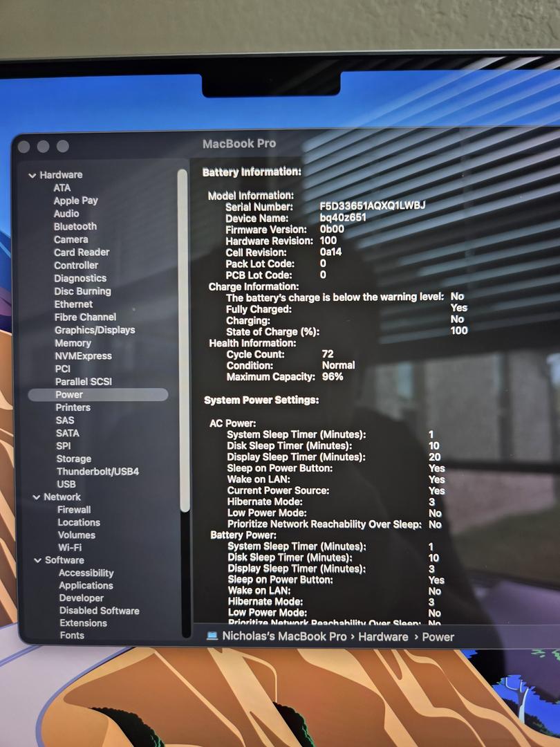
Task: Collapse the Network section chevron
Action: tap(37, 497)
